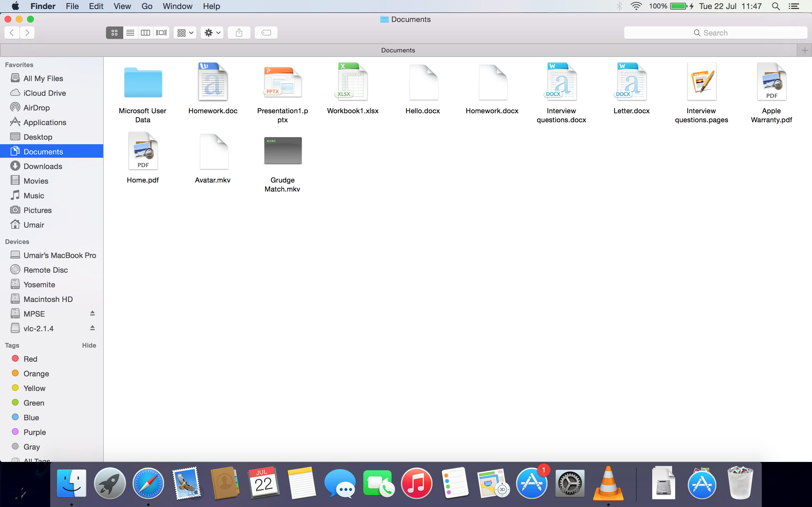
Task: Open AirDrop from the sidebar
Action: 36,108
